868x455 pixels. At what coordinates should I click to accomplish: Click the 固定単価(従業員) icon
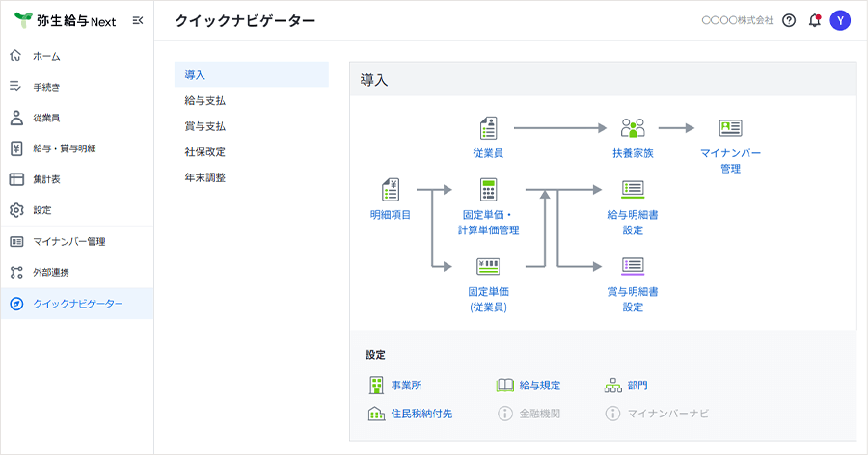(x=488, y=266)
